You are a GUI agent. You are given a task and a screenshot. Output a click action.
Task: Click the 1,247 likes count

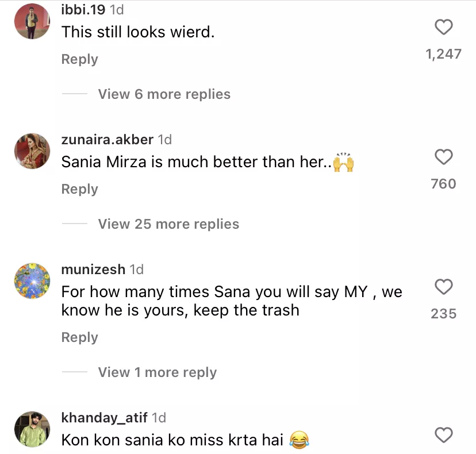(443, 54)
